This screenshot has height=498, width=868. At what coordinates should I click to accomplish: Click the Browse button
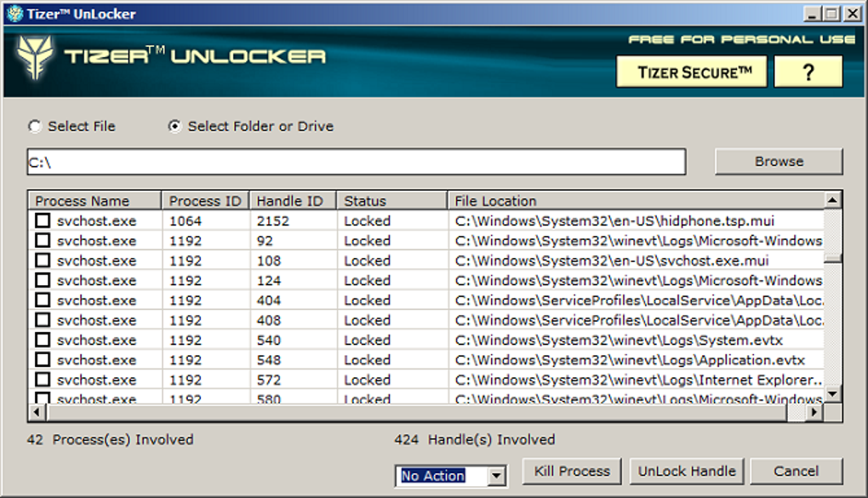point(779,161)
